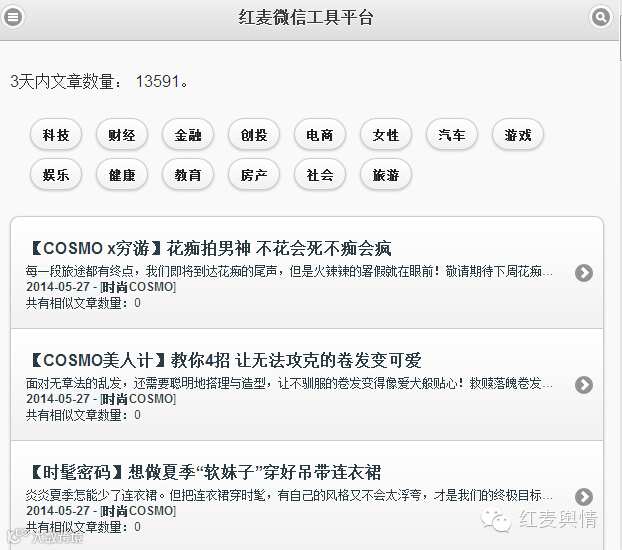Click summary starting 每一段旅途都有终点
Image resolution: width=622 pixels, height=550 pixels.
(x=289, y=271)
